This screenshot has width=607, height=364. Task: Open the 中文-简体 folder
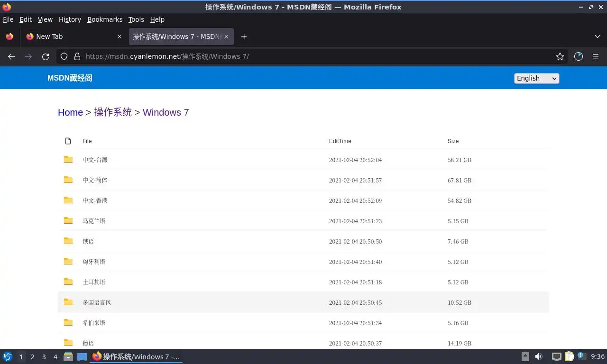pos(95,180)
